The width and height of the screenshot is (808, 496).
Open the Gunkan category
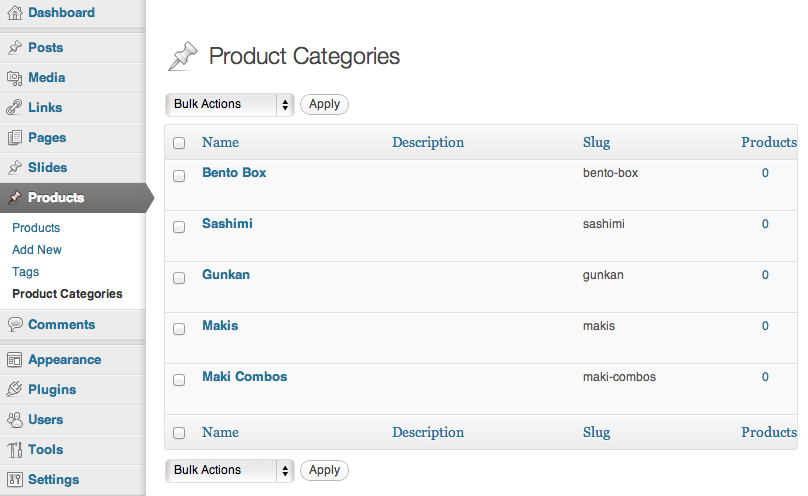coord(226,275)
